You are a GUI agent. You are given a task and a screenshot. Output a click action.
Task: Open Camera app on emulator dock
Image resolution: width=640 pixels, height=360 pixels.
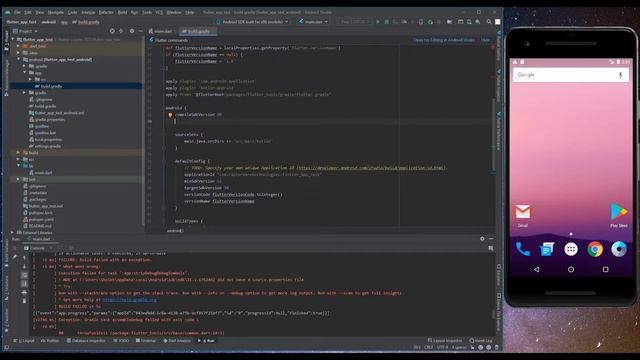click(619, 249)
